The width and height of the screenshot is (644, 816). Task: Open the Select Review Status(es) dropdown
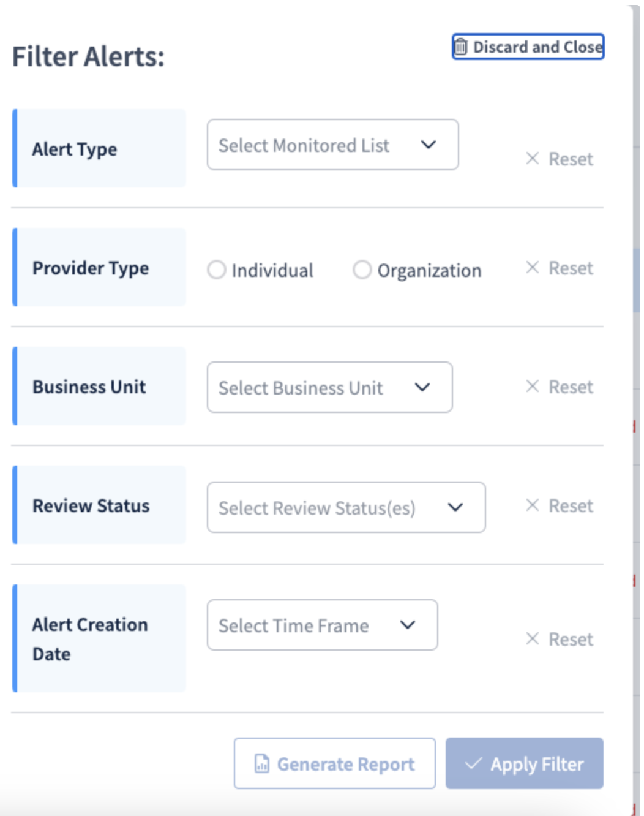click(346, 507)
